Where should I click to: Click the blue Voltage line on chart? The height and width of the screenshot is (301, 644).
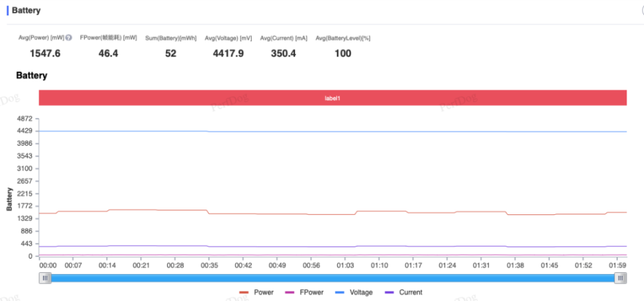tap(333, 132)
